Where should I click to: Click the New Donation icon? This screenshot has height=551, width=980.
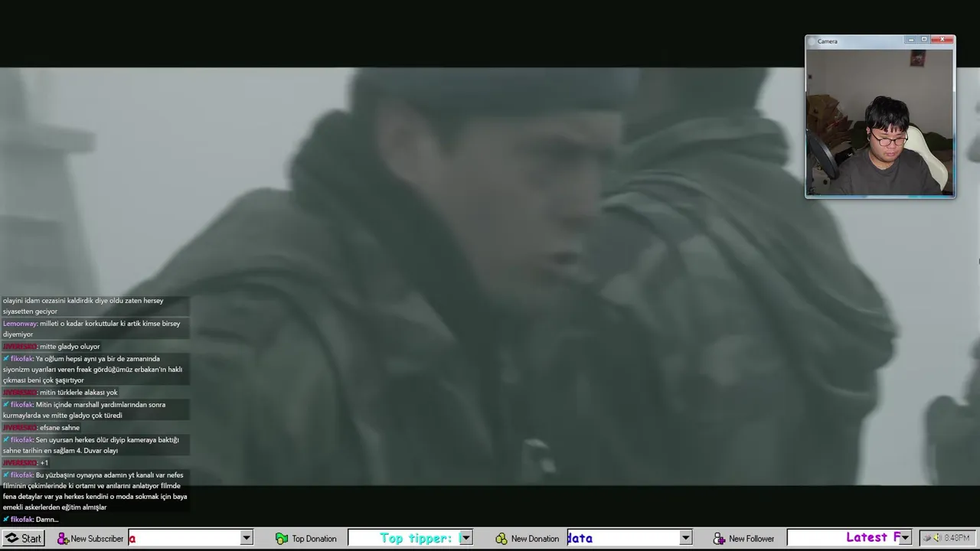(501, 539)
